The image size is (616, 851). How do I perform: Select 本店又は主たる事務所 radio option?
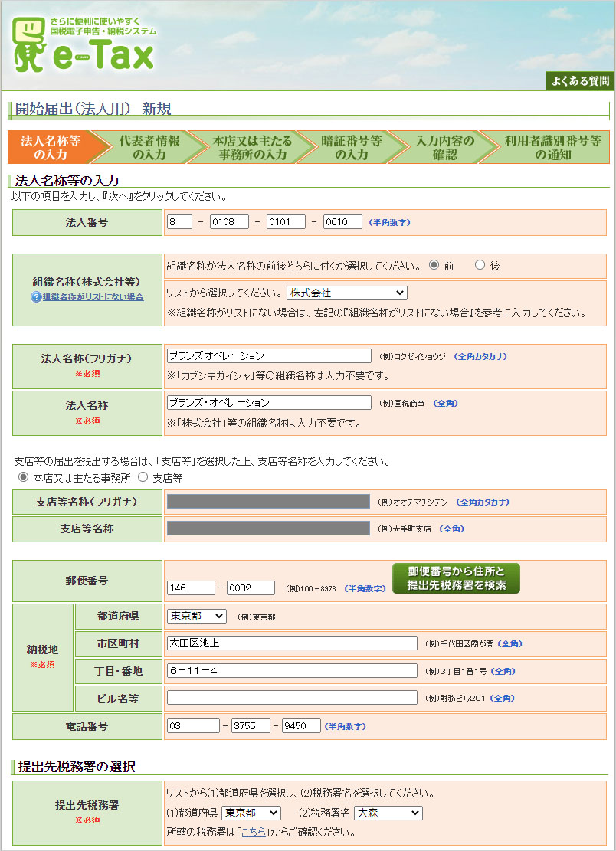[x=23, y=477]
